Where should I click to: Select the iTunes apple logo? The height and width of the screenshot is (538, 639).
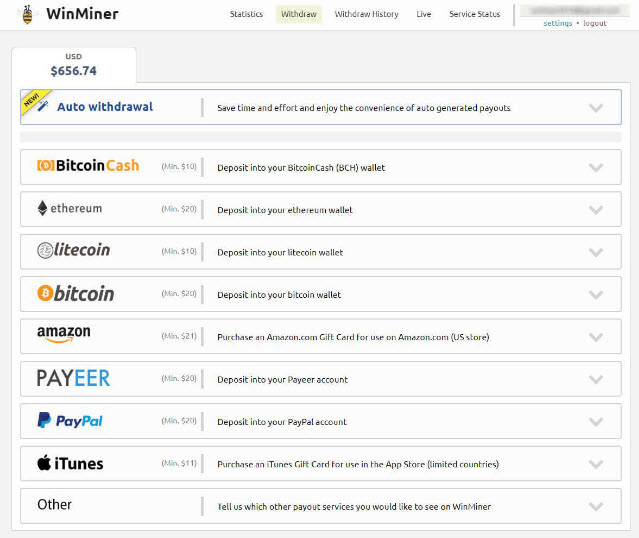pos(44,463)
